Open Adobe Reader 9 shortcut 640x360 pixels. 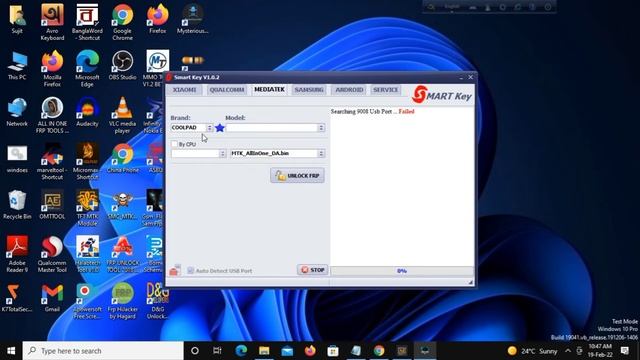pyautogui.click(x=17, y=255)
